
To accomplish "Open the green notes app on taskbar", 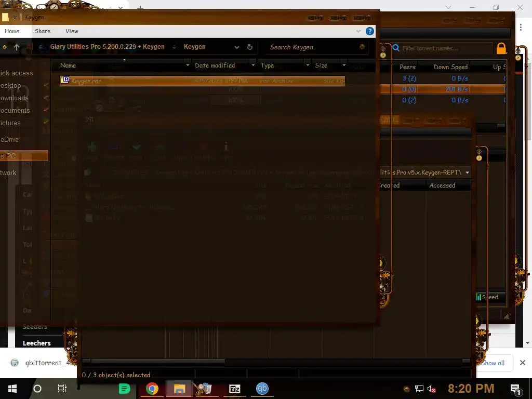I will 124,389.
